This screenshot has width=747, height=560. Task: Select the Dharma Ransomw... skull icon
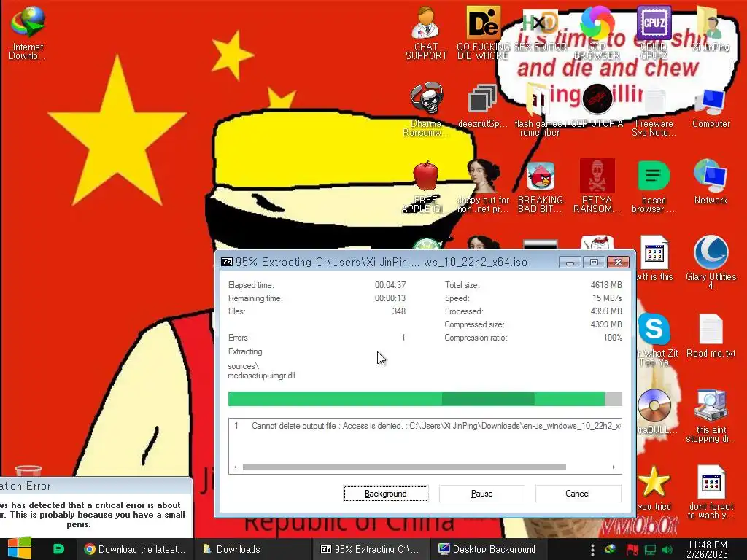(426, 109)
